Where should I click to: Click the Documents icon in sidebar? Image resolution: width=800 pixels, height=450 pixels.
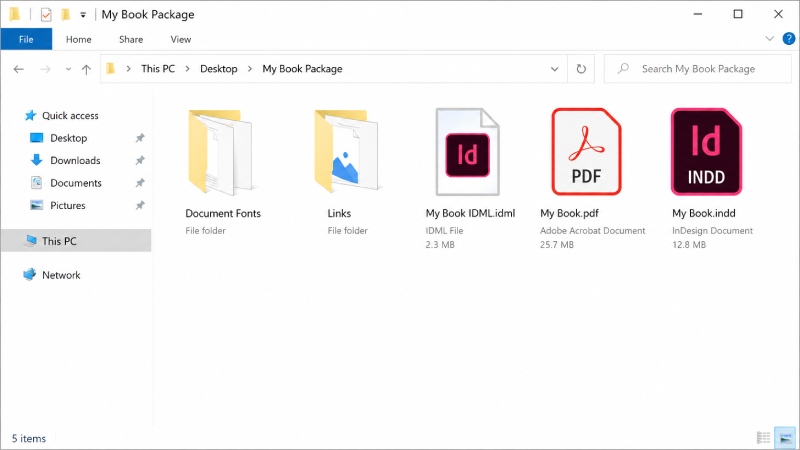coord(36,183)
